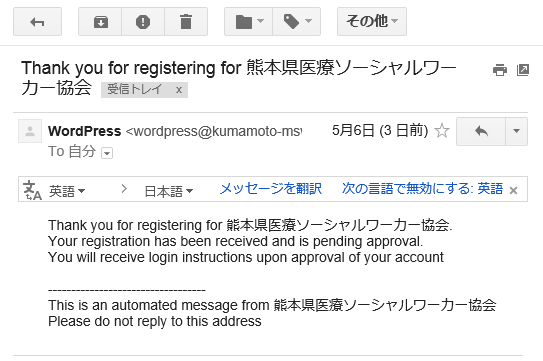Expand more reply options arrow
The image size is (543, 361).
point(516,131)
